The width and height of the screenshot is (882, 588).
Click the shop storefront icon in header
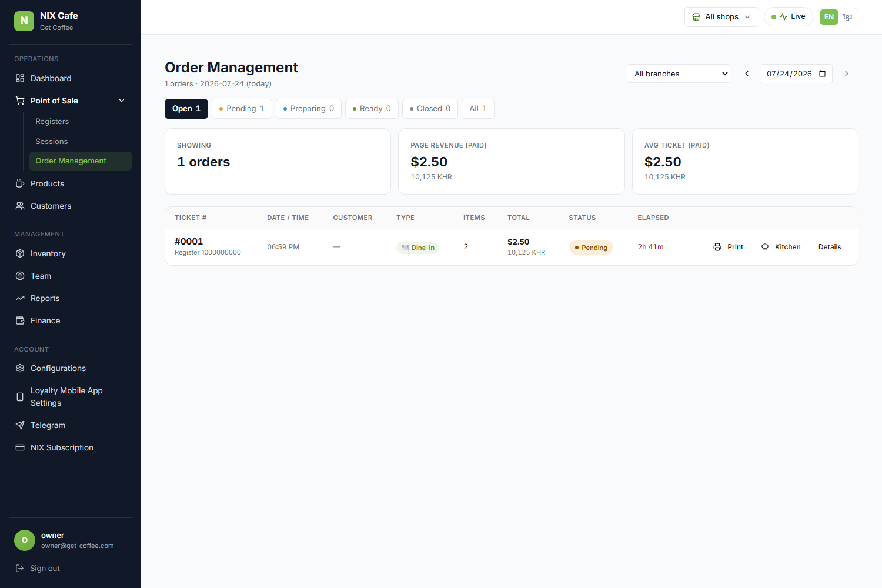tap(696, 17)
